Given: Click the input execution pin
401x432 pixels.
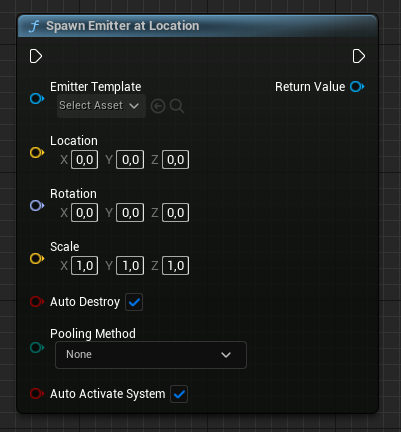Looking at the screenshot, I should (x=36, y=56).
